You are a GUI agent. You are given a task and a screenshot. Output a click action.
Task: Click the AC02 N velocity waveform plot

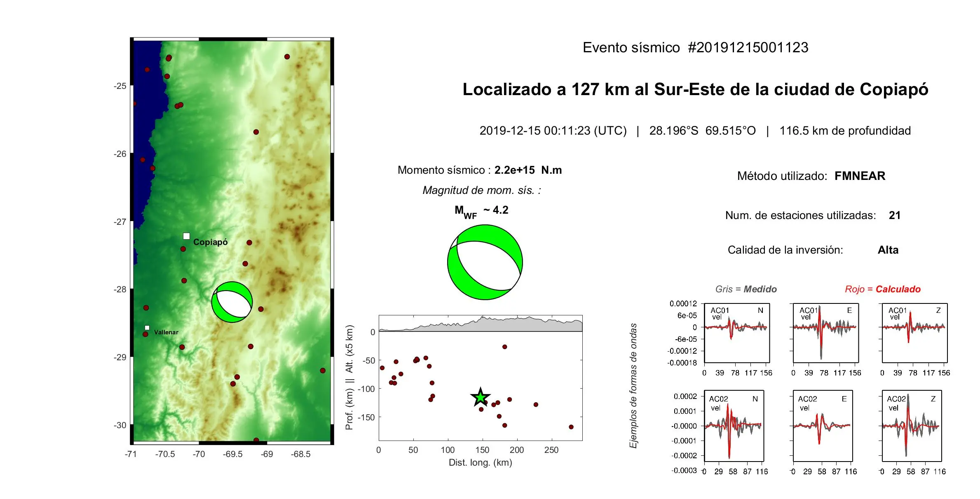pos(734,426)
